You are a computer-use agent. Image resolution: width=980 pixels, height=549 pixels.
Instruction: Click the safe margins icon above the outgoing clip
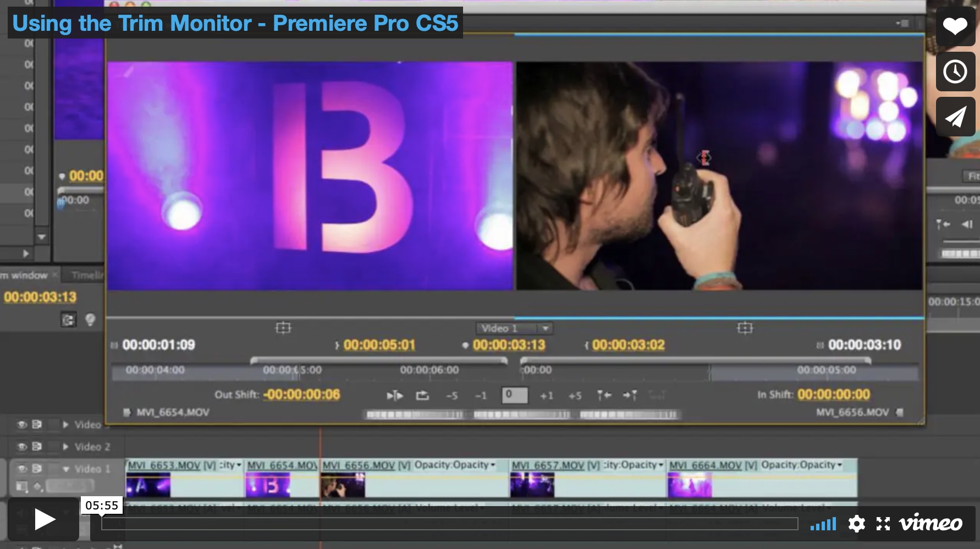pyautogui.click(x=284, y=328)
